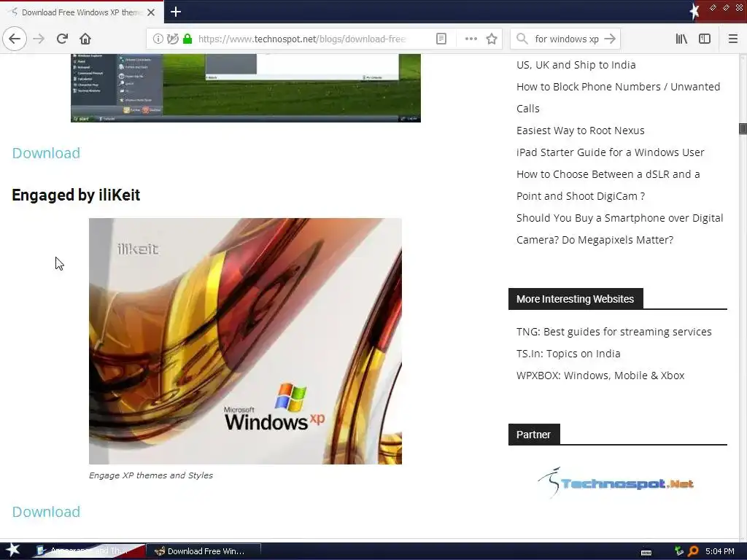747x560 pixels.
Task: Open the Library bookshelf icon
Action: click(x=681, y=39)
